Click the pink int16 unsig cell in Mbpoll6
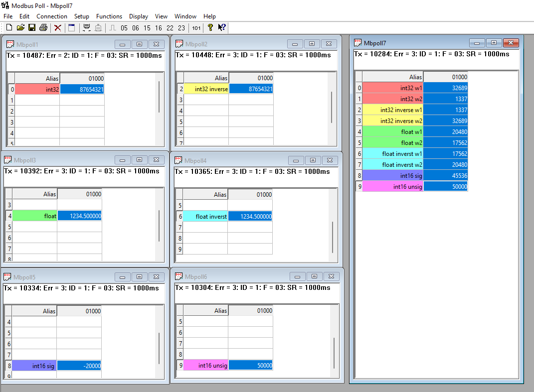Image resolution: width=534 pixels, height=392 pixels. pos(206,365)
